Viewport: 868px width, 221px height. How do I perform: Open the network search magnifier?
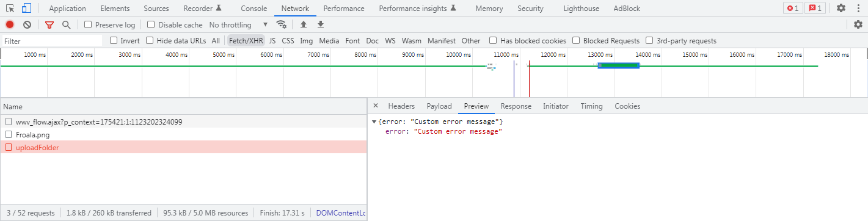tap(66, 24)
